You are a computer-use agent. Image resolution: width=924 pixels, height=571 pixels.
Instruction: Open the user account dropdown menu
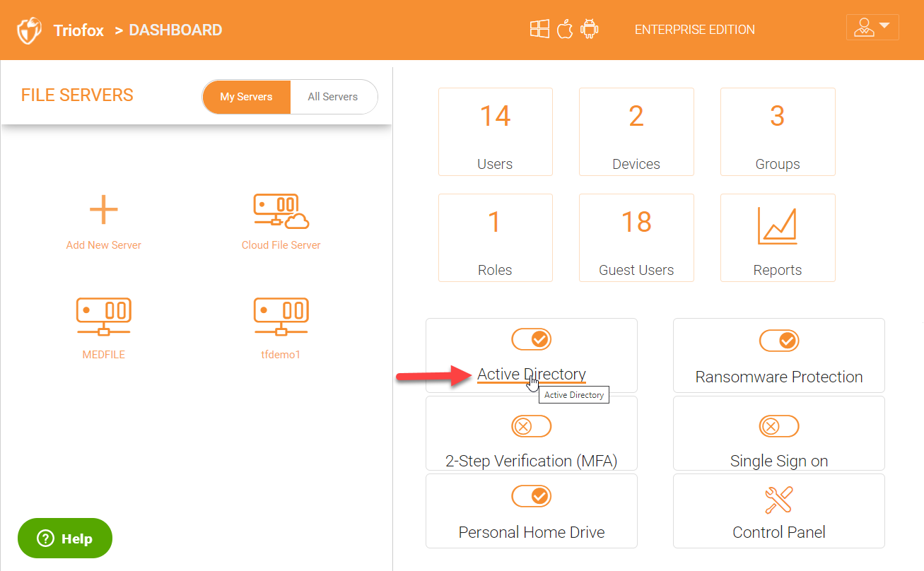pos(872,28)
